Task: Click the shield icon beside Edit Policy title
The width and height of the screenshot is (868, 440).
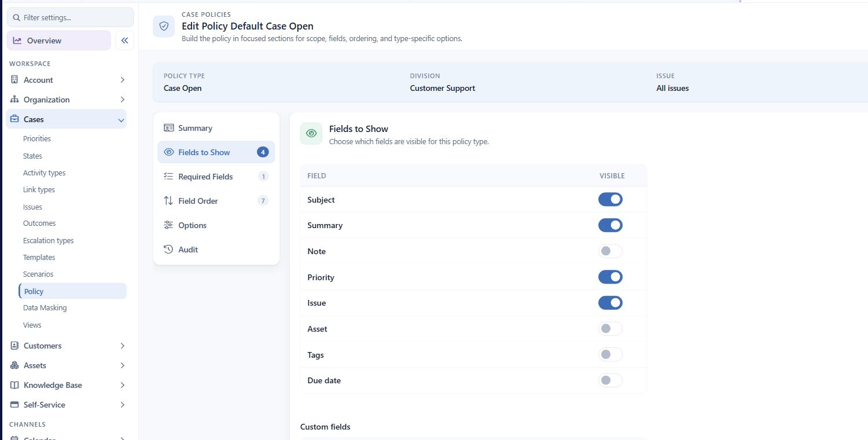Action: tap(164, 26)
